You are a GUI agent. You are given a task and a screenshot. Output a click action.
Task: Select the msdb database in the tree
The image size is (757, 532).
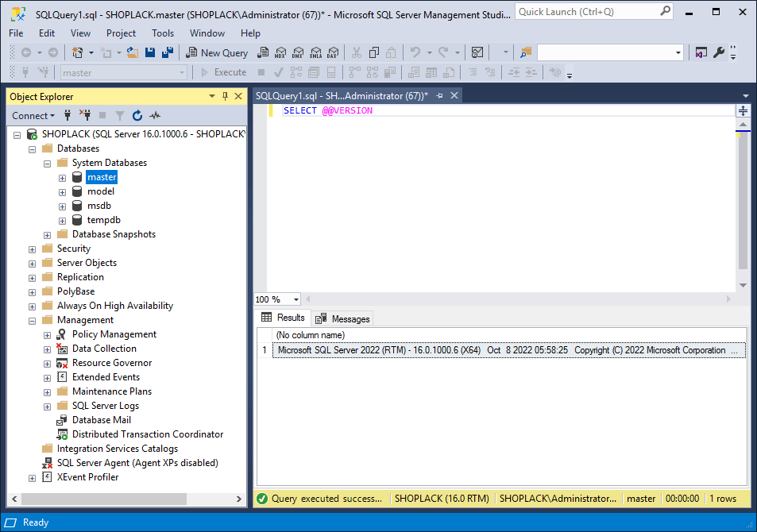tap(99, 206)
